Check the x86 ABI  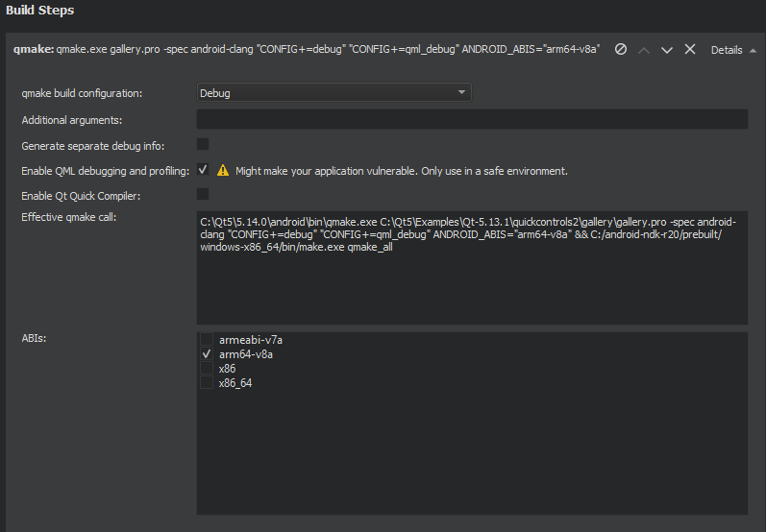point(207,368)
